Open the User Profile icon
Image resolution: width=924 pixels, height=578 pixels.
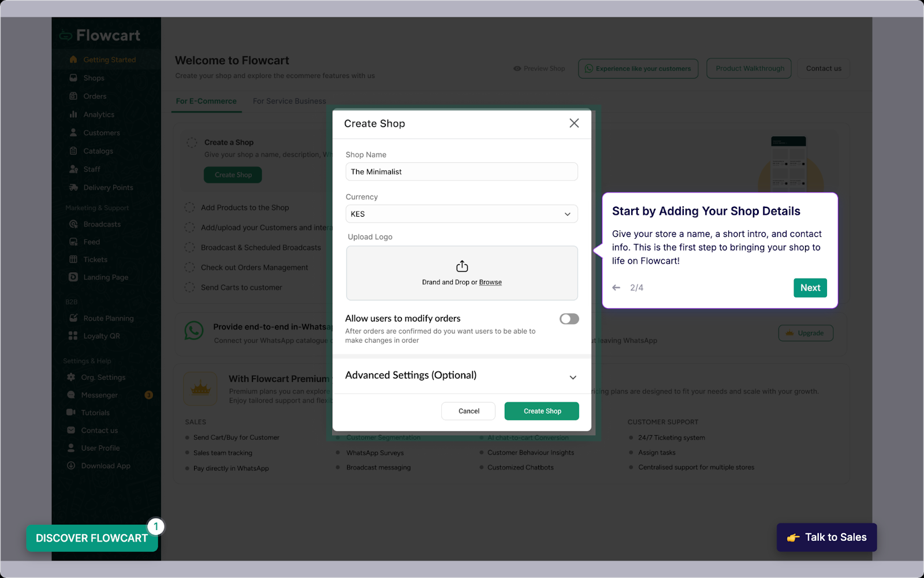point(71,448)
